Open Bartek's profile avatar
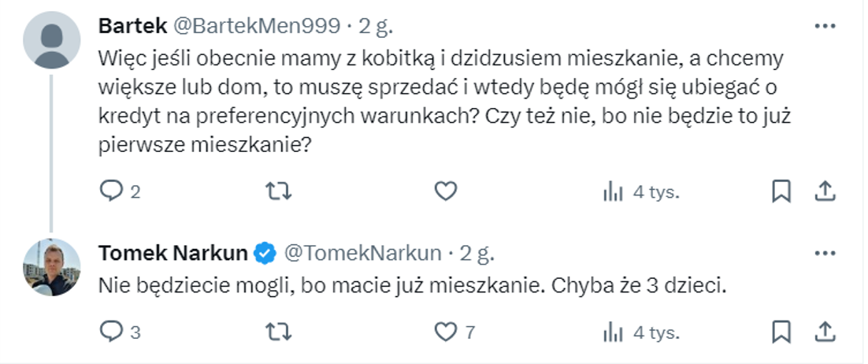The width and height of the screenshot is (868, 364). [x=52, y=40]
